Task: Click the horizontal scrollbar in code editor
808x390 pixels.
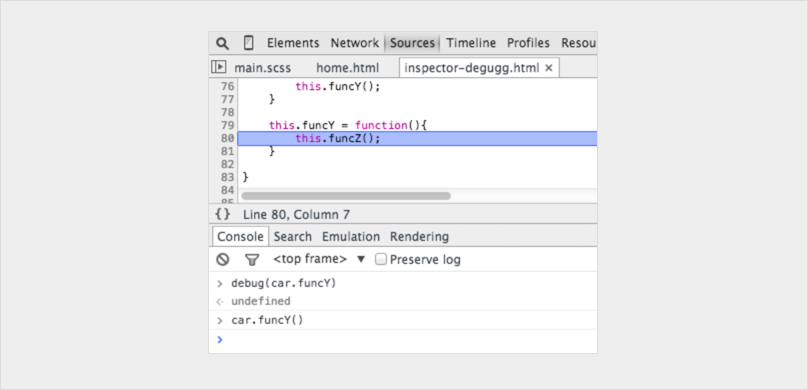Action: [346, 196]
